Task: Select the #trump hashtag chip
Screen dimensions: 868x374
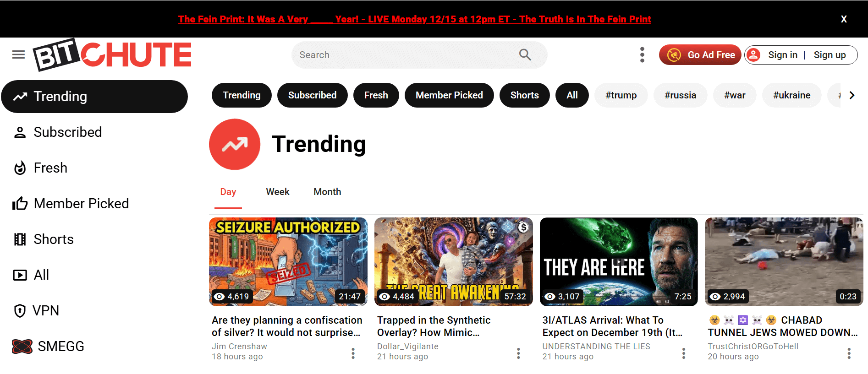Action: (621, 95)
